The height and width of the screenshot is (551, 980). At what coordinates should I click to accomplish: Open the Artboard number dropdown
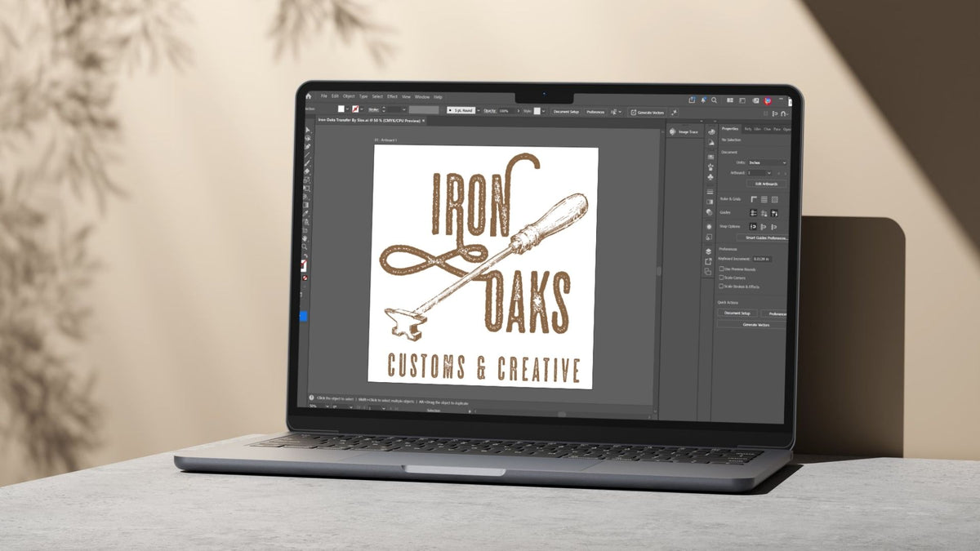pyautogui.click(x=759, y=173)
